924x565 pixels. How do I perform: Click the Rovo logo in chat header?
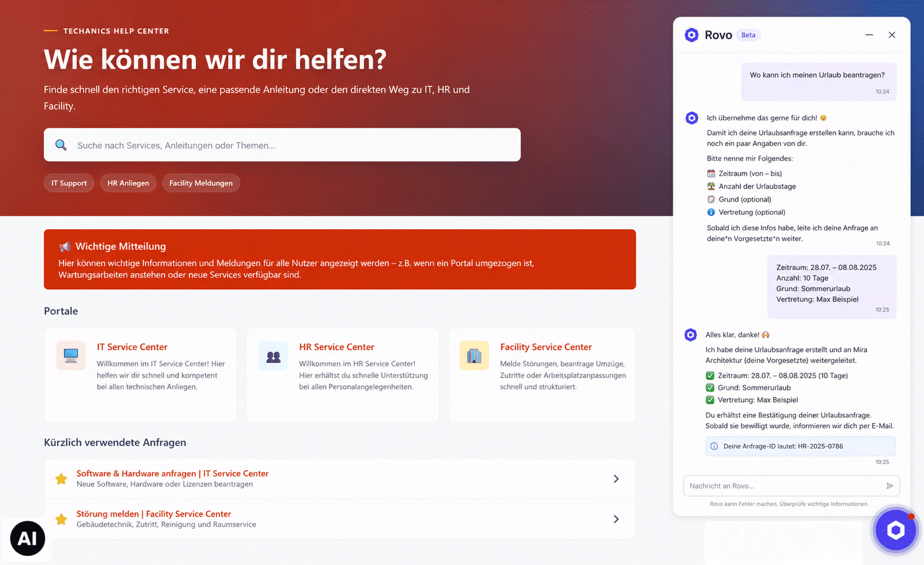pos(691,35)
